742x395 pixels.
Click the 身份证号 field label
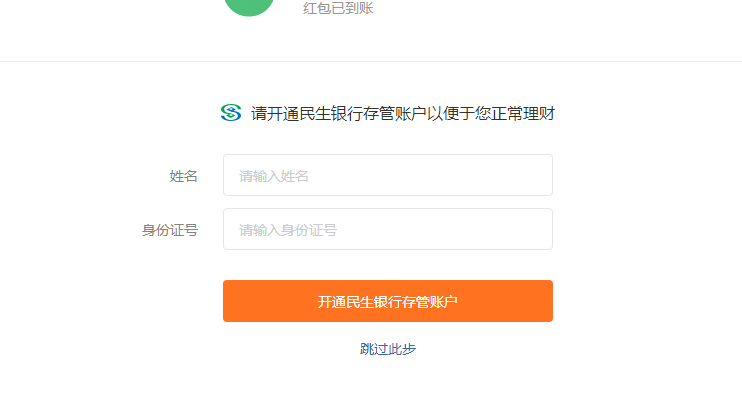170,230
